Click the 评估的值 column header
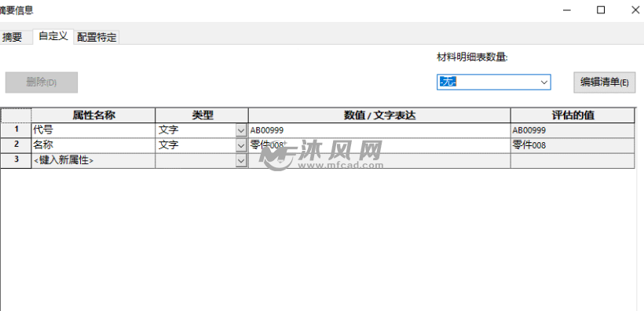The width and height of the screenshot is (644, 311). pyautogui.click(x=573, y=115)
